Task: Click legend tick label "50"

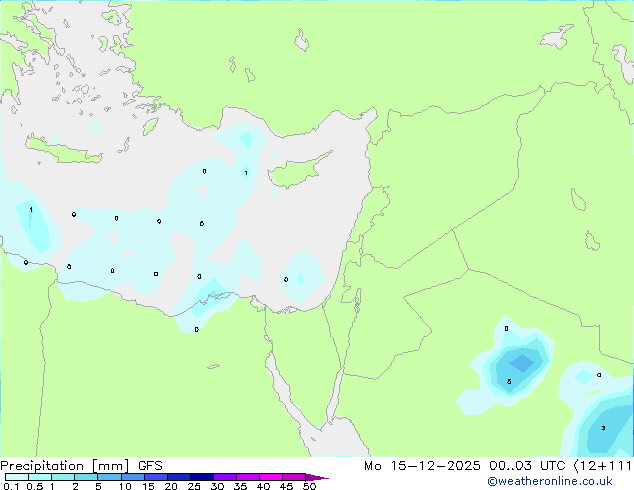Action: (x=310, y=486)
